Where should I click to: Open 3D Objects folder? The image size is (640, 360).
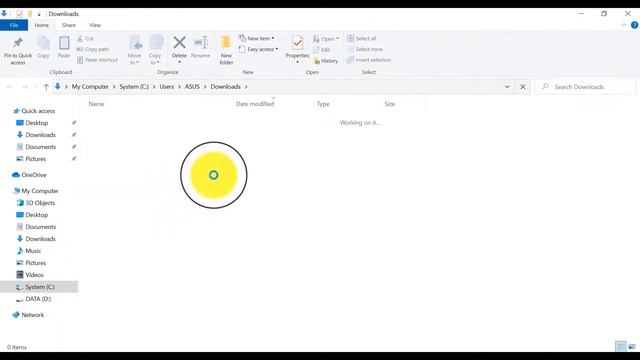[40, 203]
